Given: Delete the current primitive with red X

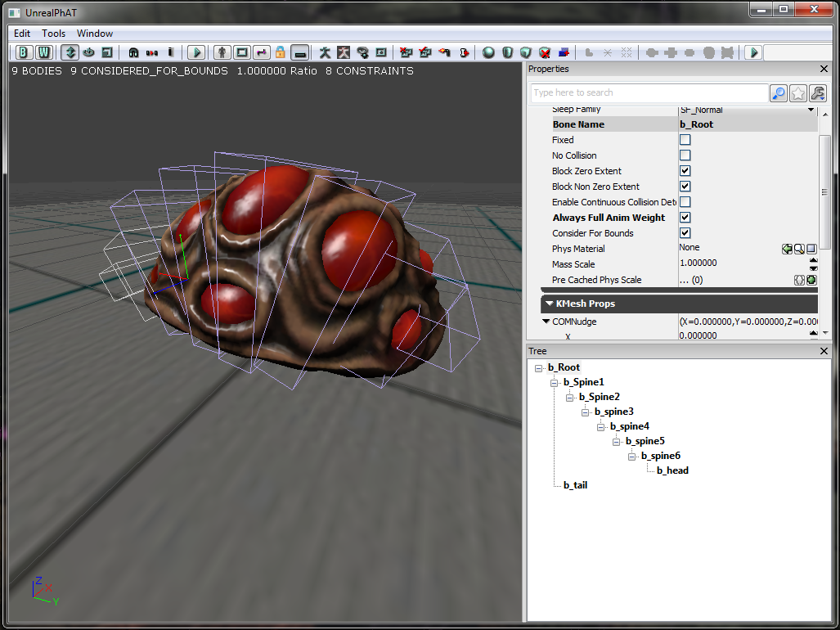Looking at the screenshot, I should pyautogui.click(x=545, y=52).
